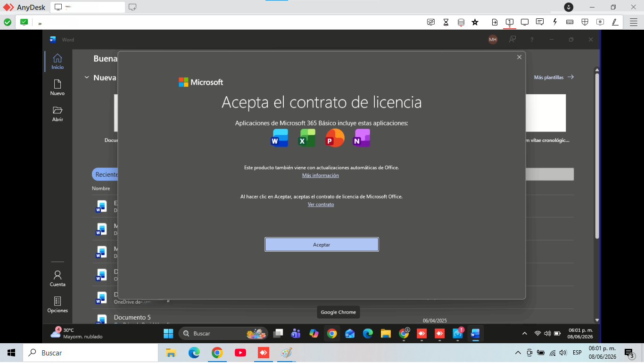Click remote taskbar Buscar search box
Image resolution: width=644 pixels, height=363 pixels.
223,334
